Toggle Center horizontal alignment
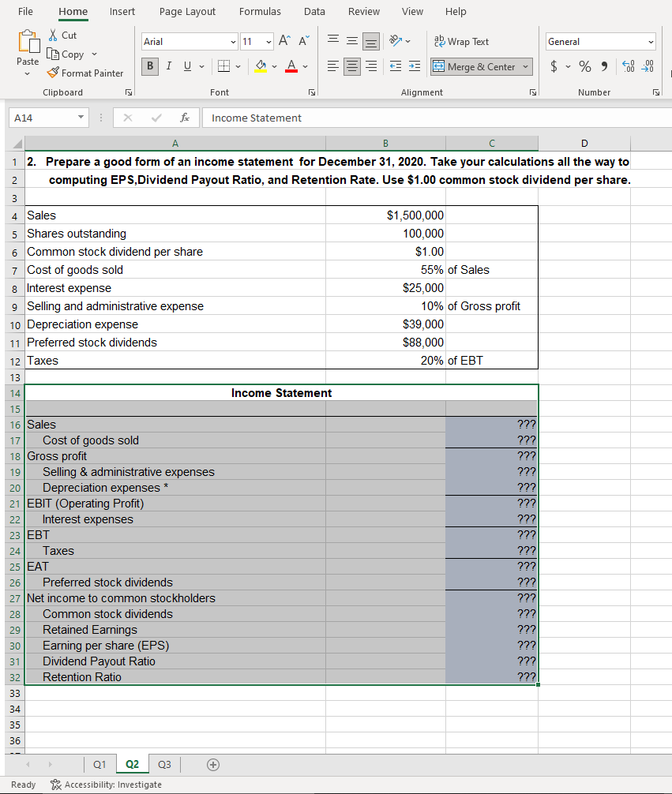The width and height of the screenshot is (672, 794). (352, 66)
